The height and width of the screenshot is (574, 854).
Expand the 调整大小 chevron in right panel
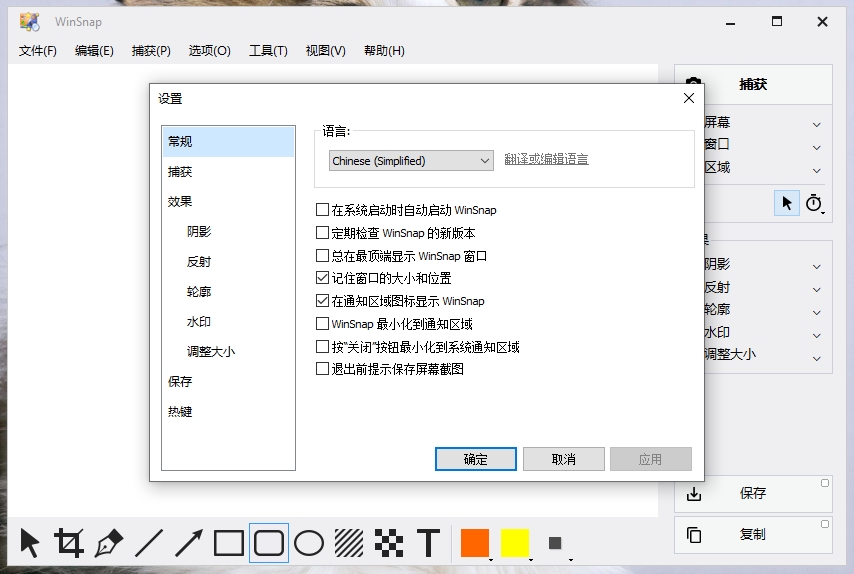click(816, 358)
